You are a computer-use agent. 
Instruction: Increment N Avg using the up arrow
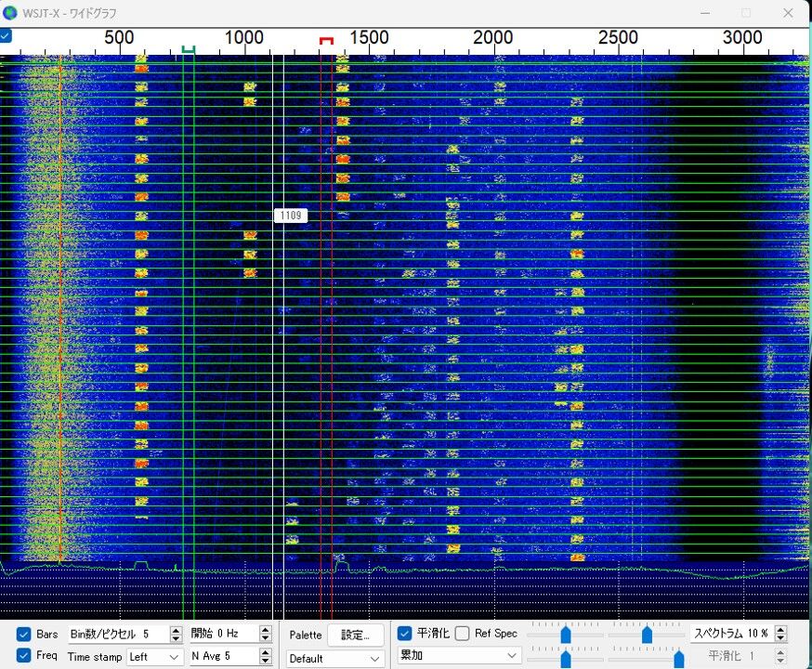pos(265,652)
